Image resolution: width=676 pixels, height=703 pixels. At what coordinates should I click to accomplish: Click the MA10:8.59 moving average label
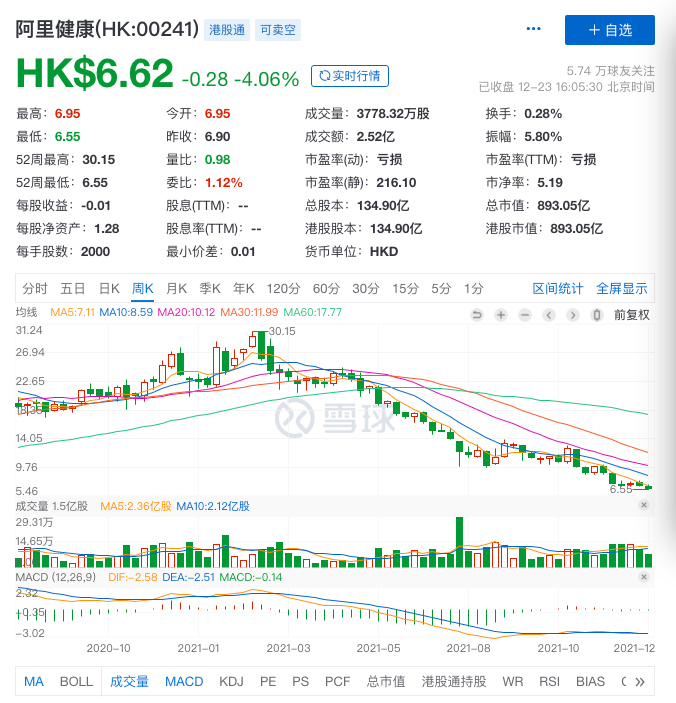126,312
